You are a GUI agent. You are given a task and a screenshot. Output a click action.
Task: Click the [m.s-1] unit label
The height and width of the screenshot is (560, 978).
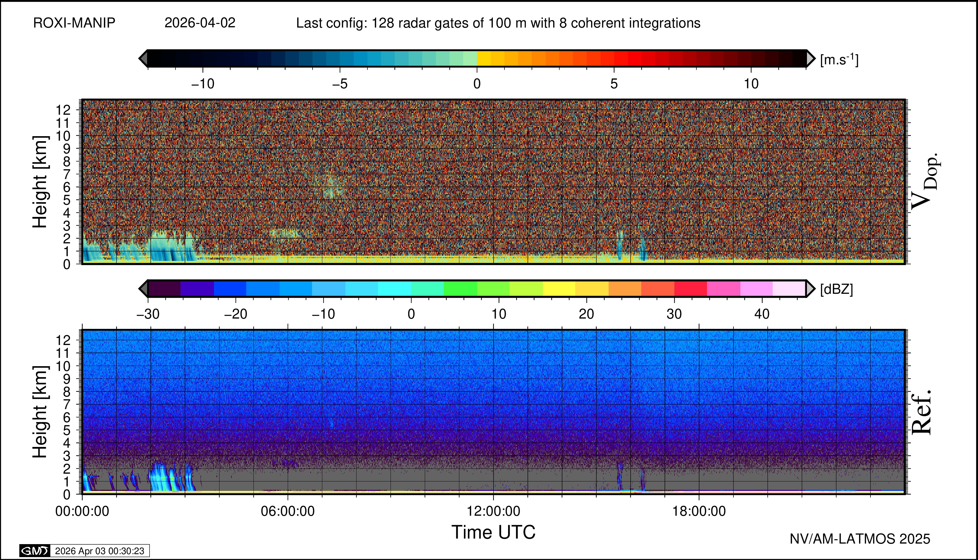click(x=839, y=60)
